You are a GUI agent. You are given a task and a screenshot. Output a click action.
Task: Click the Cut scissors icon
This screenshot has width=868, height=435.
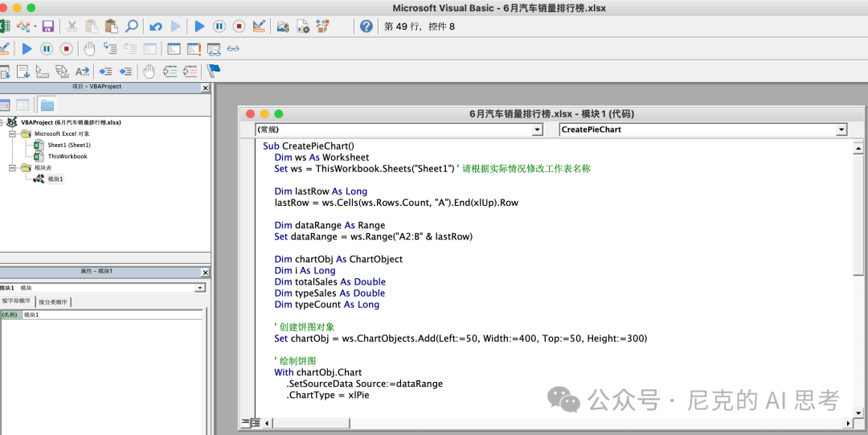72,26
